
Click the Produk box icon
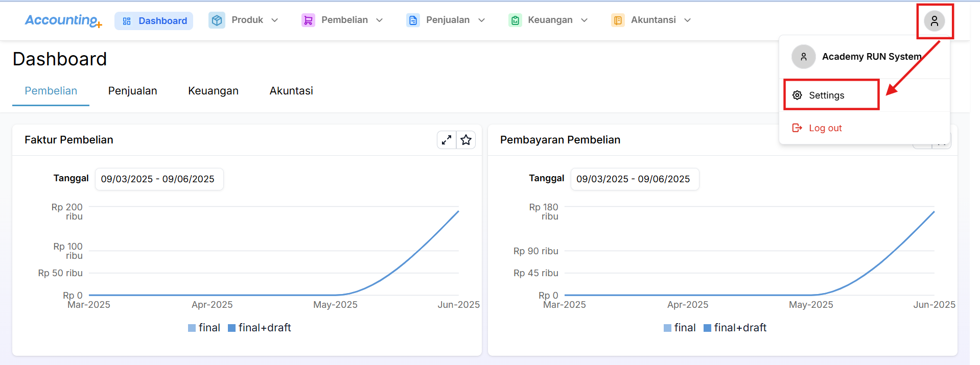217,20
